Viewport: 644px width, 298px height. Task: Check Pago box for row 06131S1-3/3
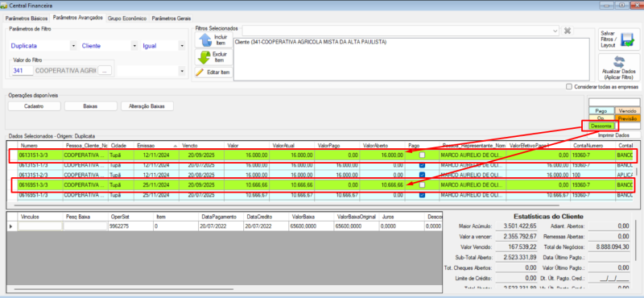pos(422,155)
